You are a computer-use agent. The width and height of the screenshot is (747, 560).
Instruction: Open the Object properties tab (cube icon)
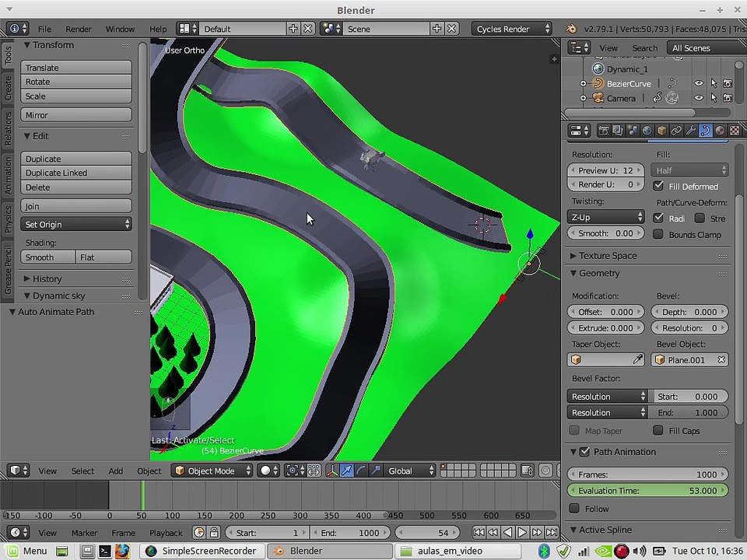point(661,130)
